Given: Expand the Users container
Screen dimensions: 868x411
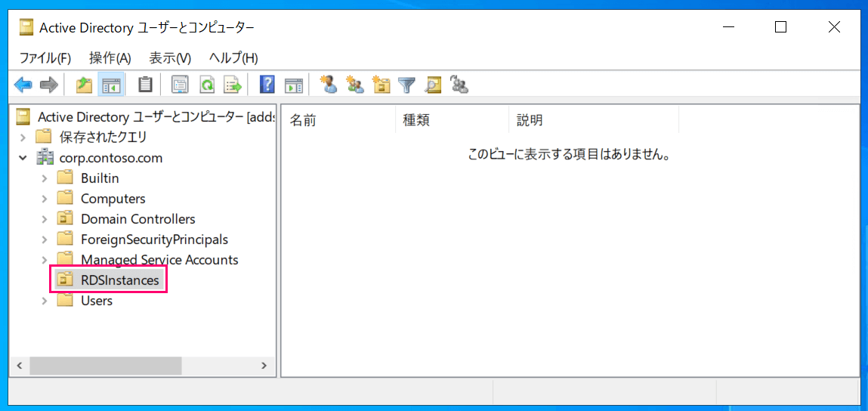Looking at the screenshot, I should (45, 301).
